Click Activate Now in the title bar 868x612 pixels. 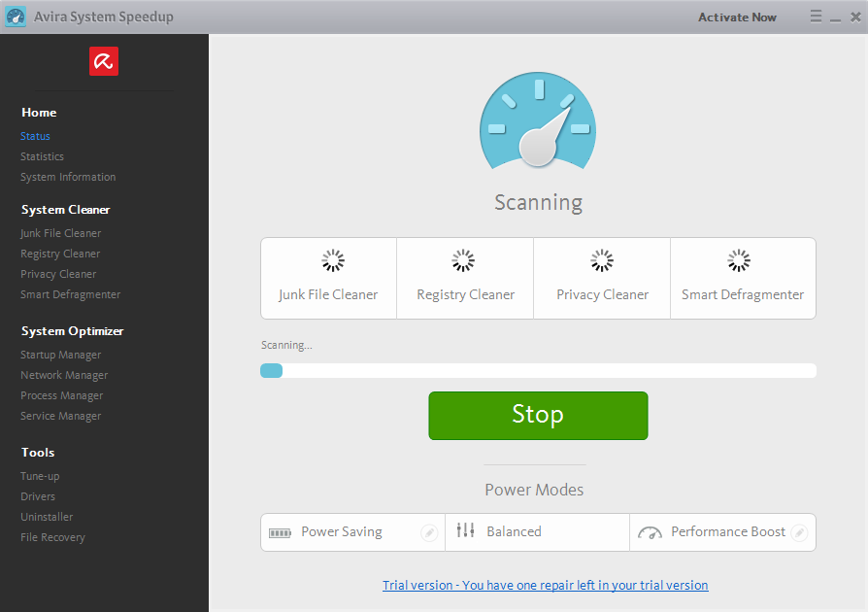(x=737, y=17)
